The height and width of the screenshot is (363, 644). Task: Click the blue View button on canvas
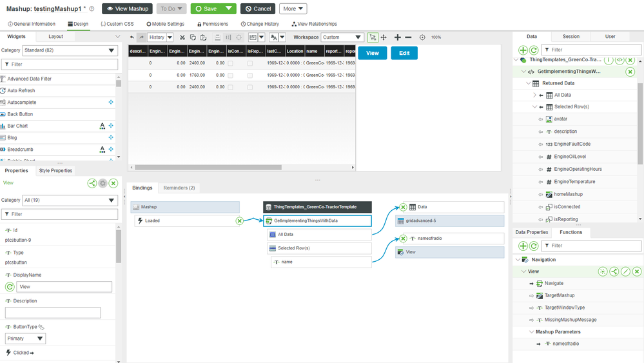point(373,53)
